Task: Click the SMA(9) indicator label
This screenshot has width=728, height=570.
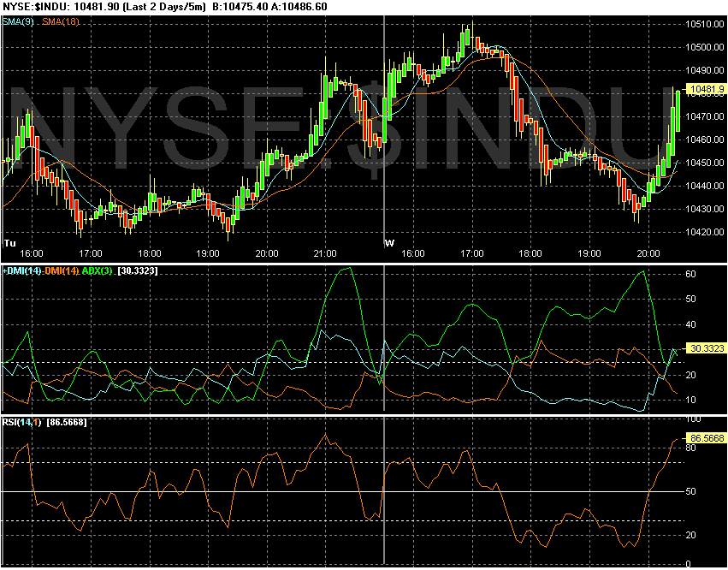Action: tap(19, 21)
